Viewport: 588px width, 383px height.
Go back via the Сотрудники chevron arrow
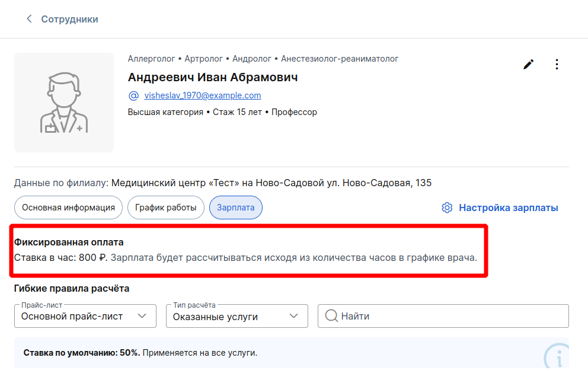[29, 19]
